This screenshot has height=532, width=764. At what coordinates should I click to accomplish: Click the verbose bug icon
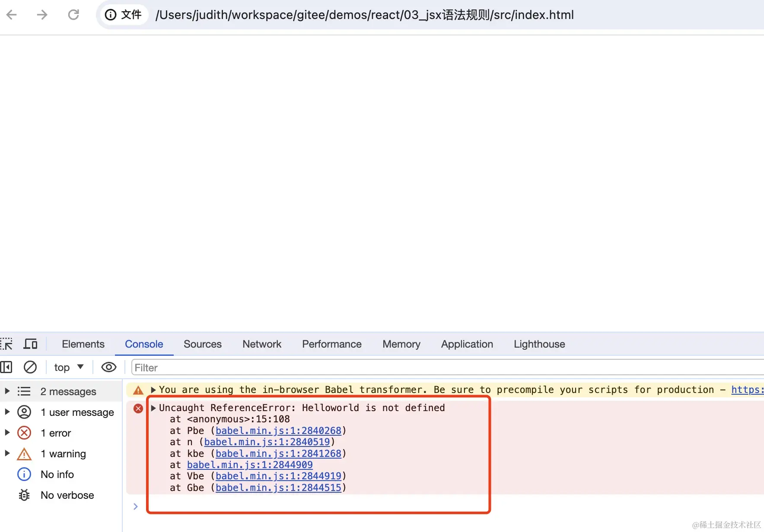(24, 495)
